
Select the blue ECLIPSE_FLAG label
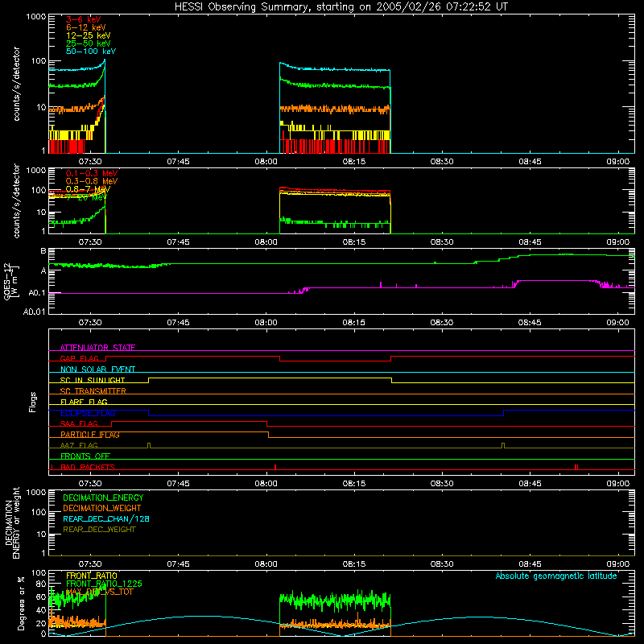coord(88,413)
